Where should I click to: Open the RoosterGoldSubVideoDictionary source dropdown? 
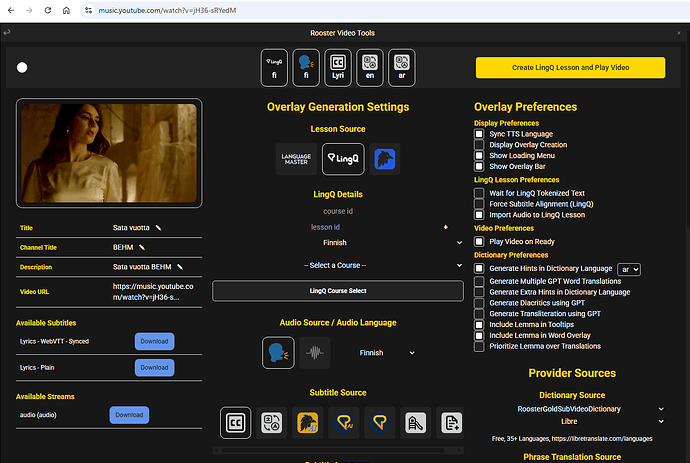572,409
